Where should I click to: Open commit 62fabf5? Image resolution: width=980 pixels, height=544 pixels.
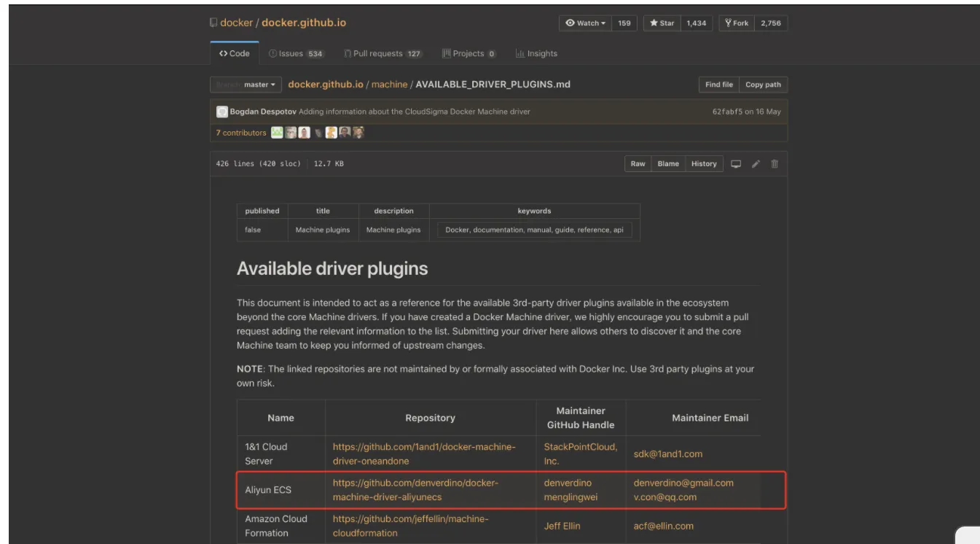pos(727,112)
